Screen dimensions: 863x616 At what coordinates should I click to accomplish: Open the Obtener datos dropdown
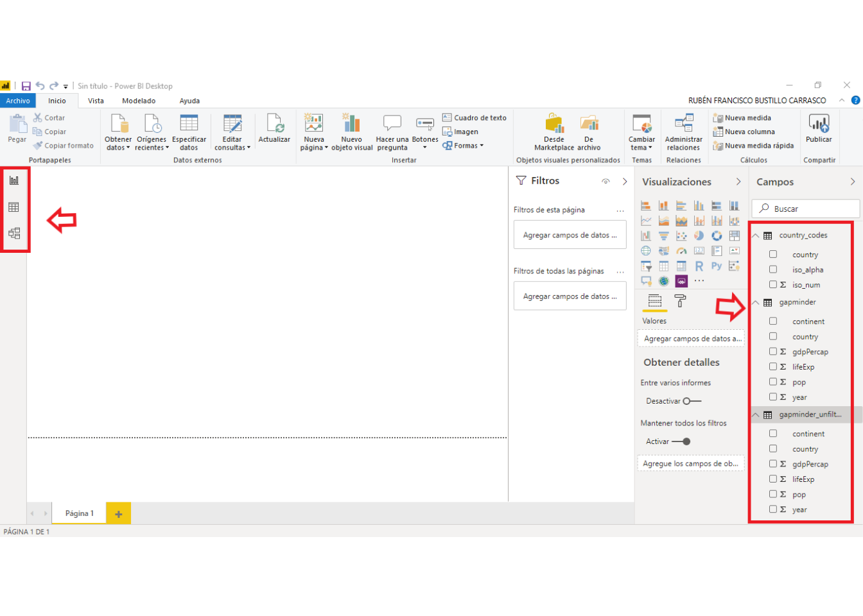point(118,133)
